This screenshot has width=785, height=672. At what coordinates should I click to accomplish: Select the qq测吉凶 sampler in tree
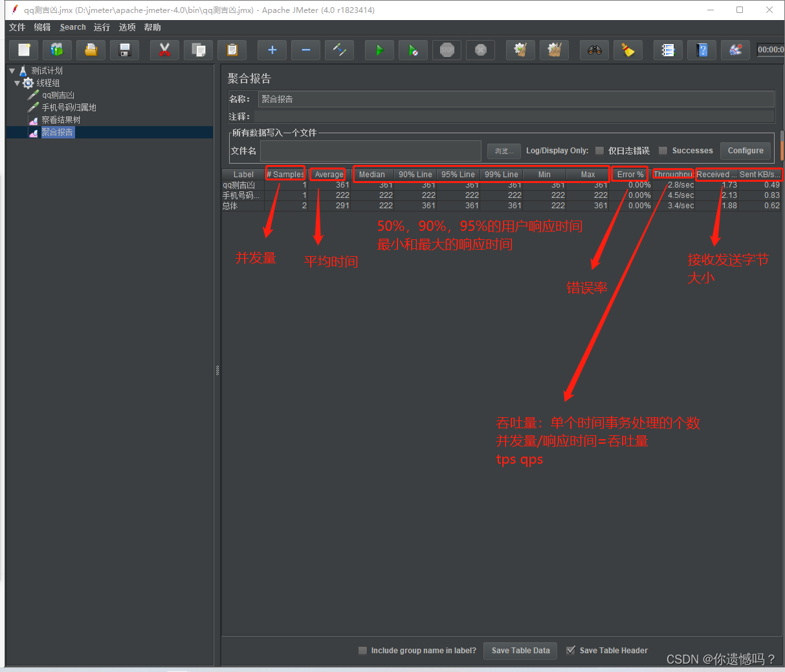(58, 95)
